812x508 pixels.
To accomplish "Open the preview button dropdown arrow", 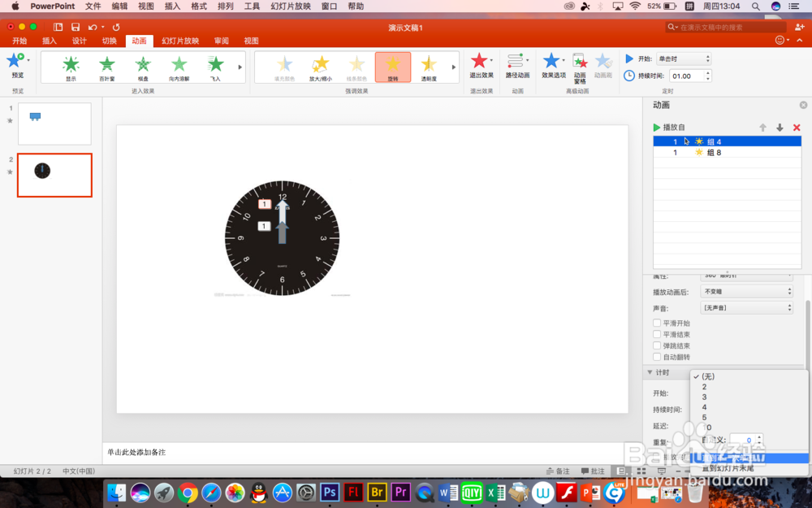I will point(28,60).
